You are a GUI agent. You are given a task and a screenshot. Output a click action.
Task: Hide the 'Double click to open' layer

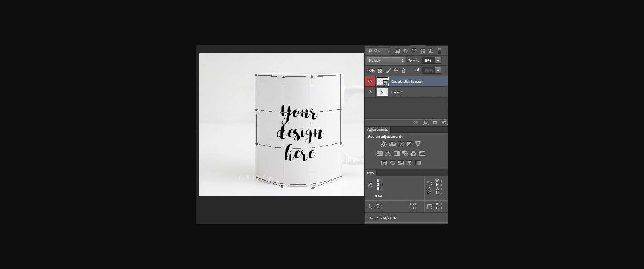coord(370,81)
